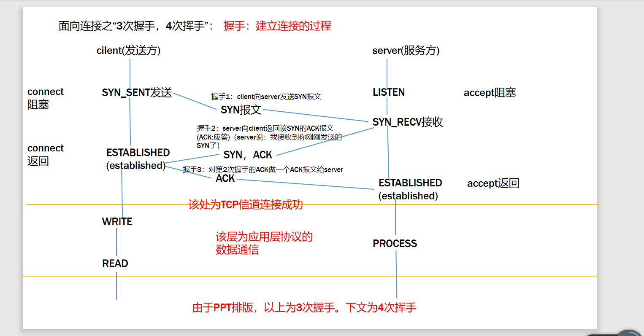This screenshot has width=644, height=336.
Task: Click the 'SYN报文' message label
Action: [x=241, y=110]
